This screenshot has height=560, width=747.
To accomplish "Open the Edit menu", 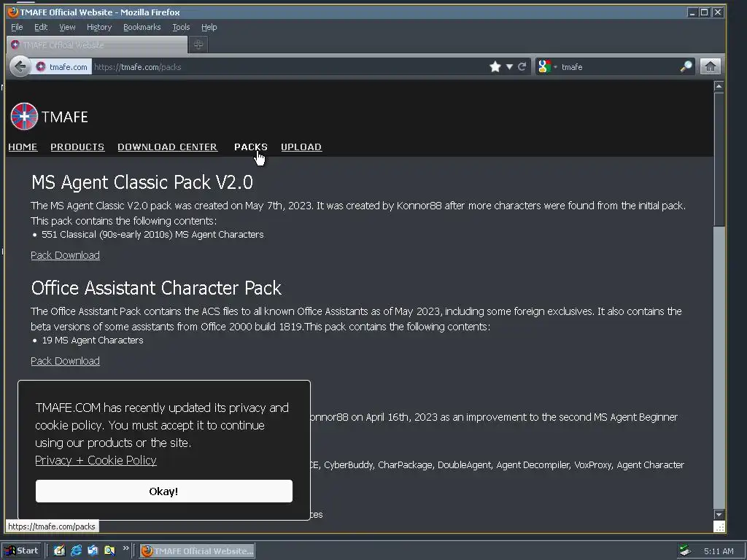I will tap(41, 27).
